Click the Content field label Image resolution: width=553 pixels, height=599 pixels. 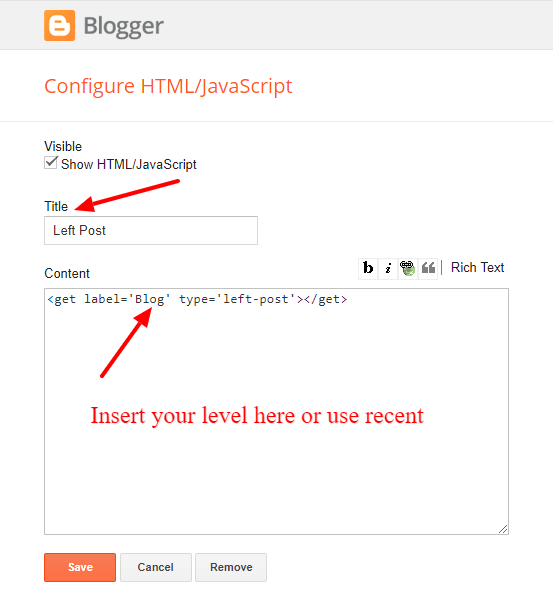tap(67, 274)
